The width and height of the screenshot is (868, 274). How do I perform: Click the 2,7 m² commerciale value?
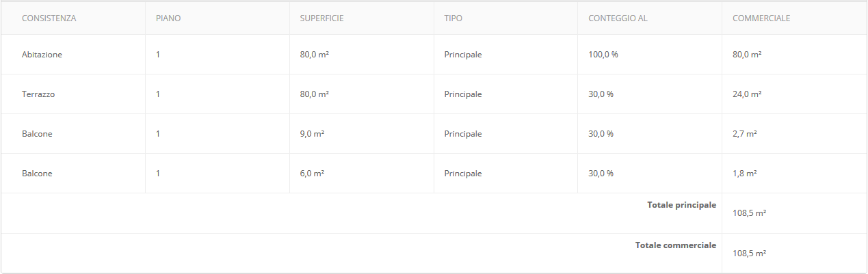click(745, 134)
